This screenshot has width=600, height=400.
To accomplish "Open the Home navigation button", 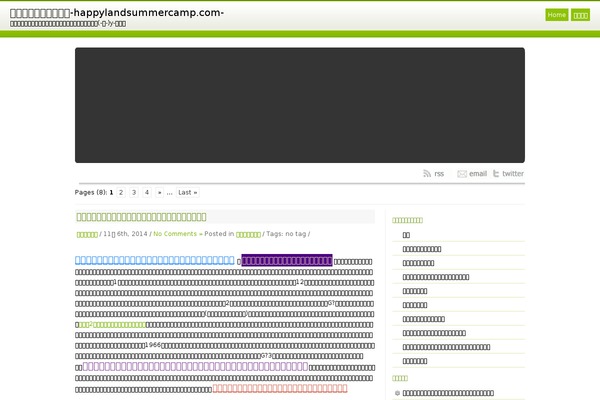I will click(x=556, y=15).
